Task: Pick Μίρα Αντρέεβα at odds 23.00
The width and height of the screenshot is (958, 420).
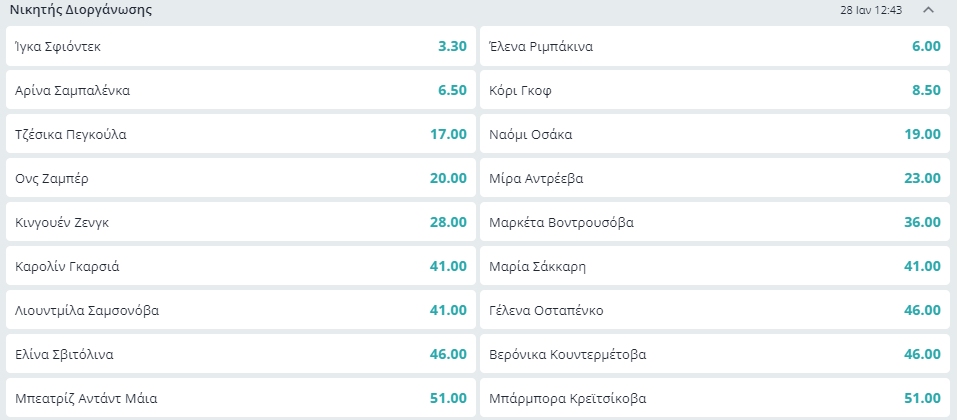Action: pyautogui.click(x=714, y=178)
